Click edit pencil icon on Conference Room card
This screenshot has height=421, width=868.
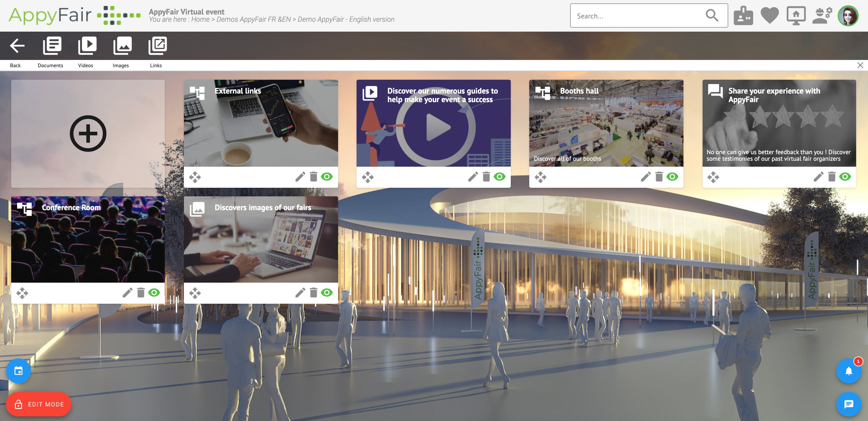(x=128, y=293)
